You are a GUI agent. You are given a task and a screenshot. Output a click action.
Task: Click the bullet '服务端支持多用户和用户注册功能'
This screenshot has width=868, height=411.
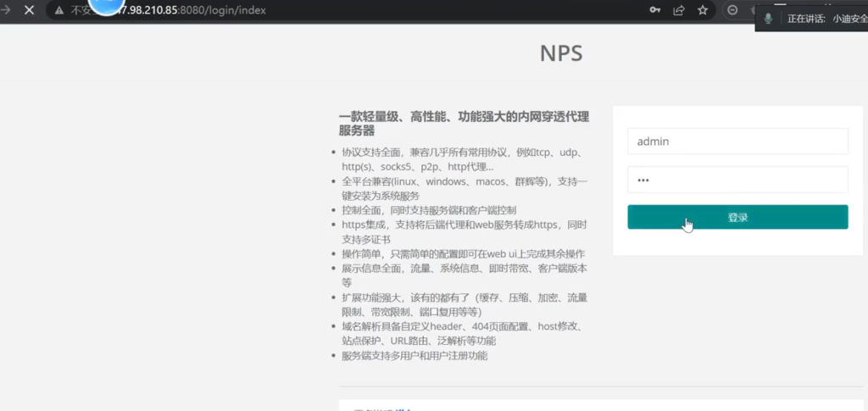415,356
